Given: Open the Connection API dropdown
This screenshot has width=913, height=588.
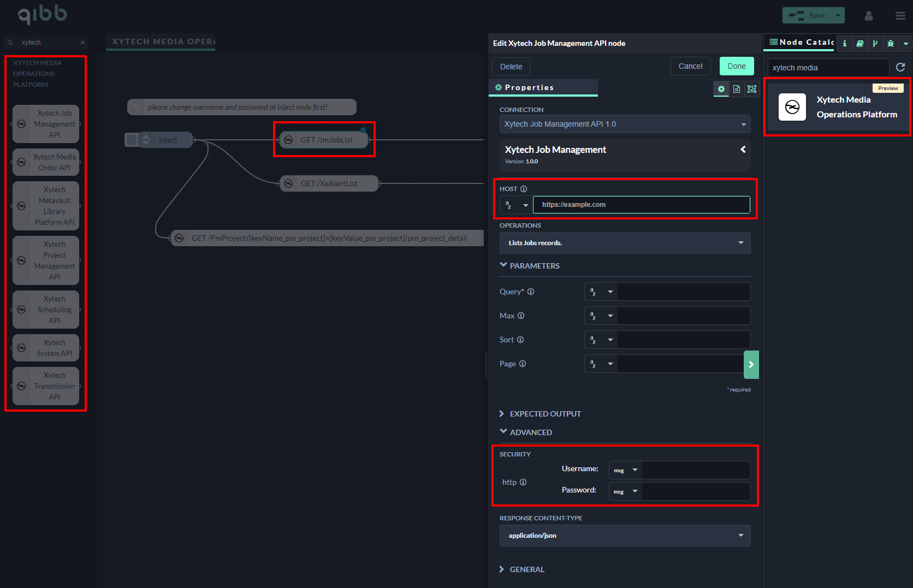Looking at the screenshot, I should point(625,124).
